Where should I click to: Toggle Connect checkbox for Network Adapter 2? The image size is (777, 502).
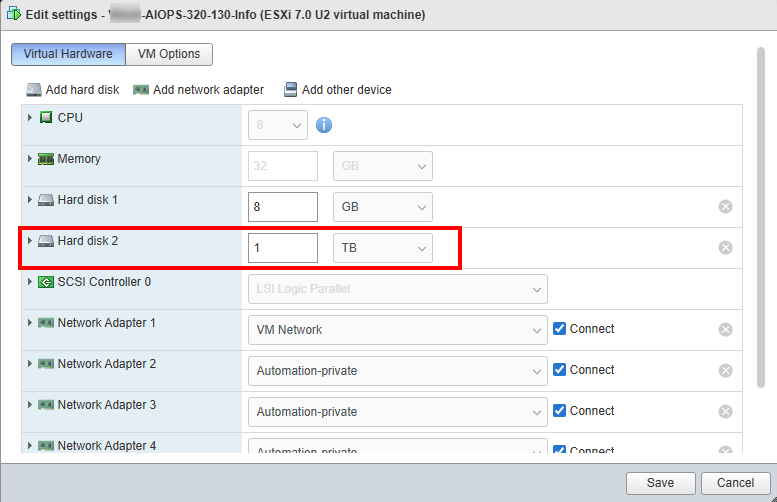[x=560, y=370]
